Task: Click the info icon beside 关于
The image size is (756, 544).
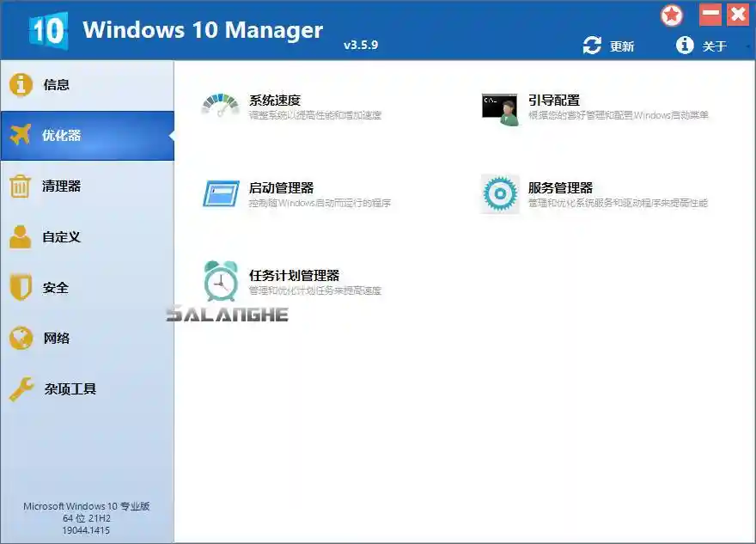Action: click(684, 47)
